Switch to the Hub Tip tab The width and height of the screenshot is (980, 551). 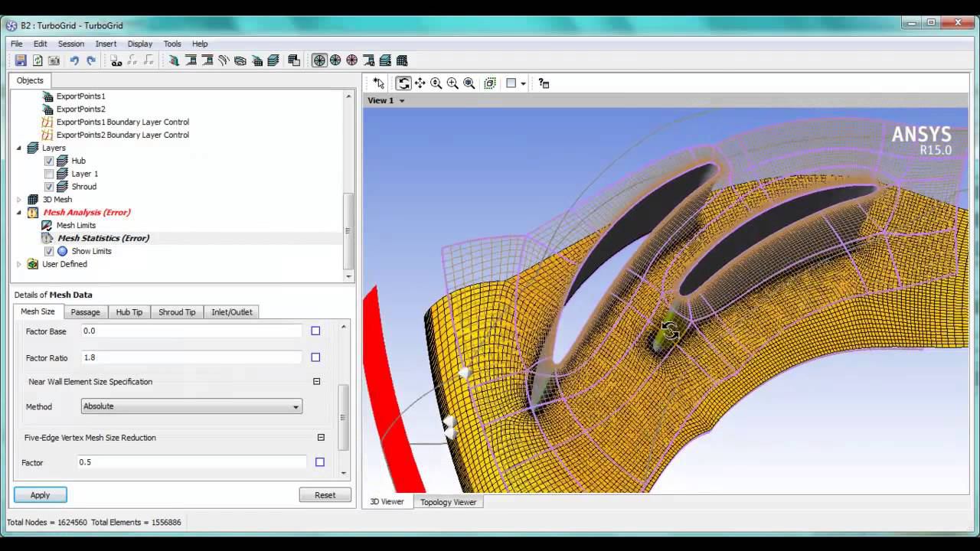[x=129, y=312]
